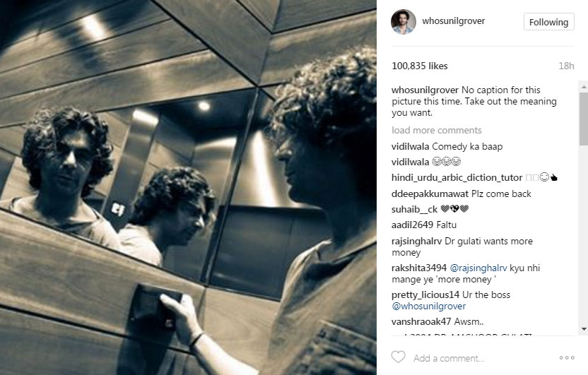This screenshot has height=375, width=588.
Task: Open the @whosunilgrover mention in comment
Action: (x=428, y=306)
